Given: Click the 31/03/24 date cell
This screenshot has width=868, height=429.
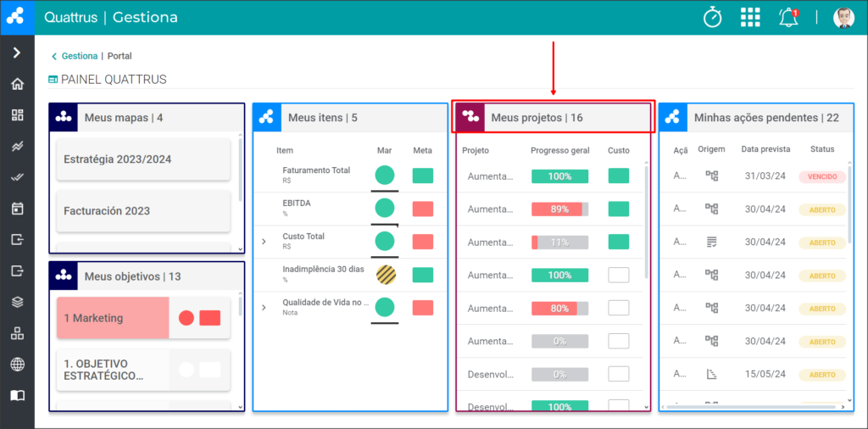Looking at the screenshot, I should click(765, 176).
